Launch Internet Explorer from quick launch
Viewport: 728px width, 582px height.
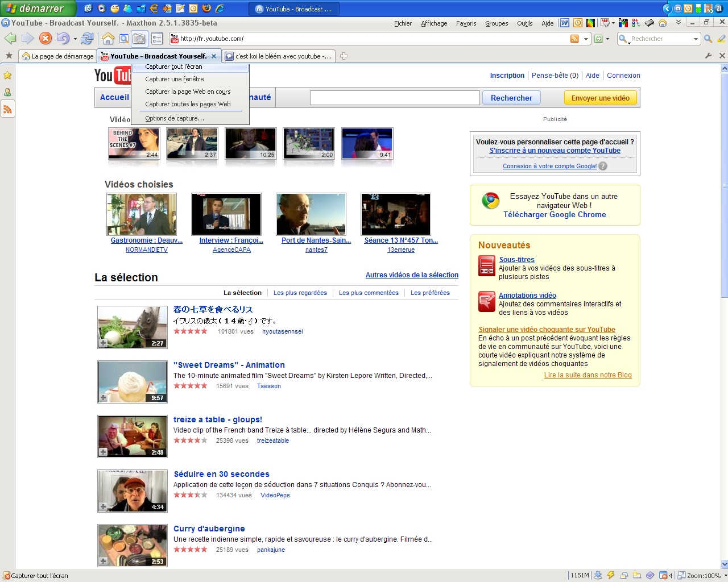[x=220, y=9]
